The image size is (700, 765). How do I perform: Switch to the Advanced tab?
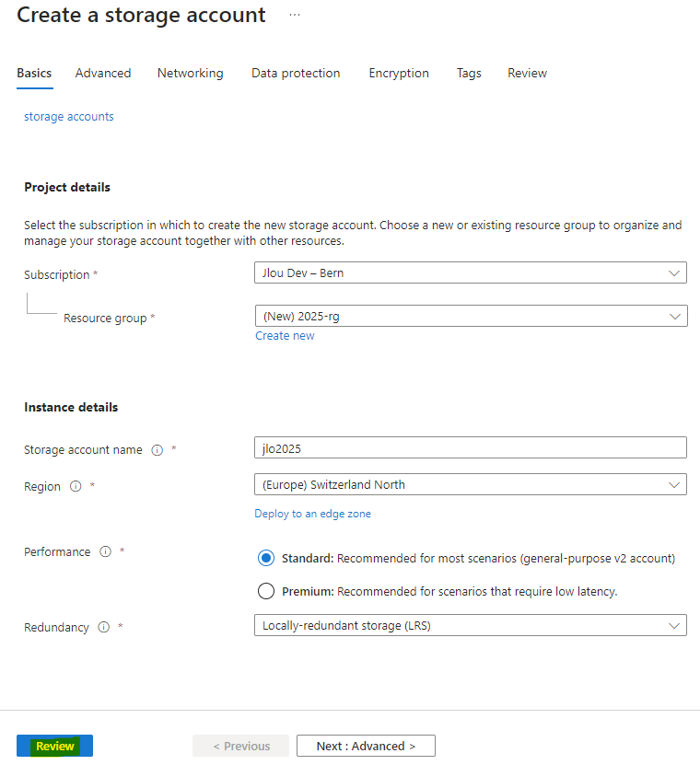pos(103,73)
